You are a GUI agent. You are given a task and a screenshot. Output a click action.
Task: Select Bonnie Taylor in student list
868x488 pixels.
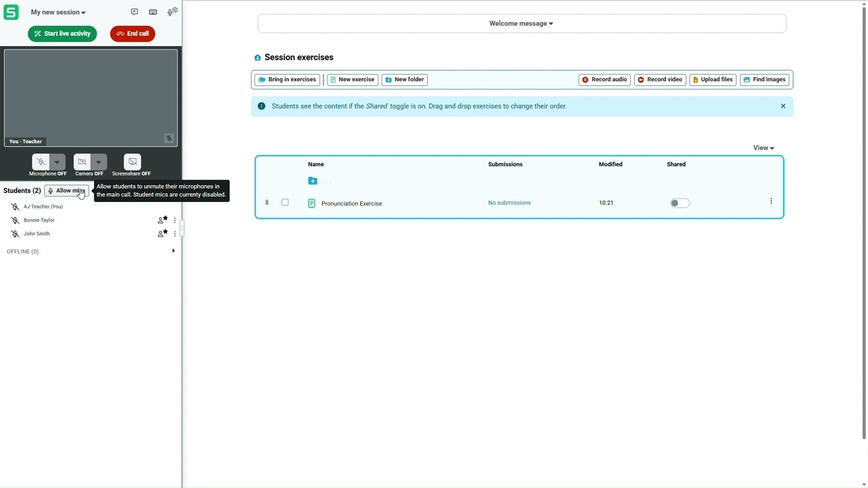39,220
